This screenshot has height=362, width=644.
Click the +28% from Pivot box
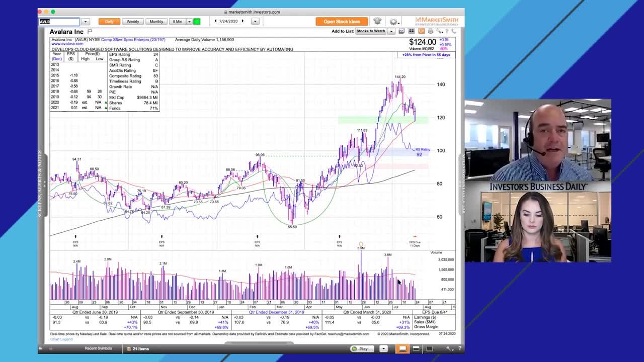point(427,55)
